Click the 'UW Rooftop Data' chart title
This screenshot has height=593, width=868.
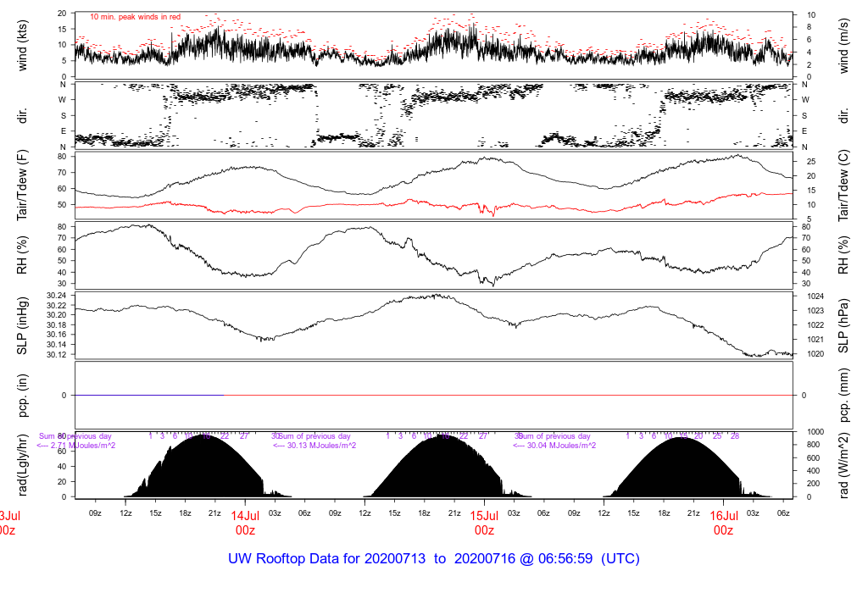click(433, 559)
